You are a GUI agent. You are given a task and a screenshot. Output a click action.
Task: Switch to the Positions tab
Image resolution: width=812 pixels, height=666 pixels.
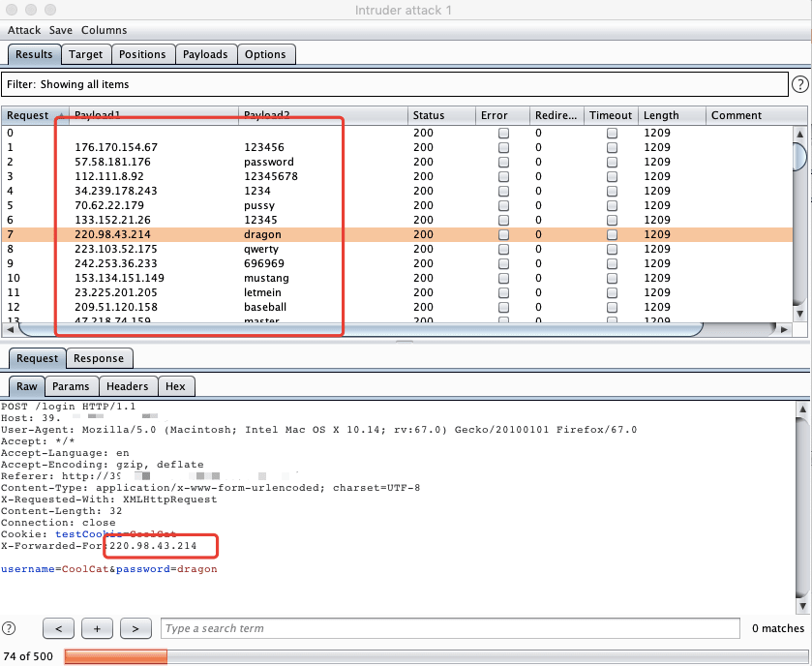coord(142,54)
